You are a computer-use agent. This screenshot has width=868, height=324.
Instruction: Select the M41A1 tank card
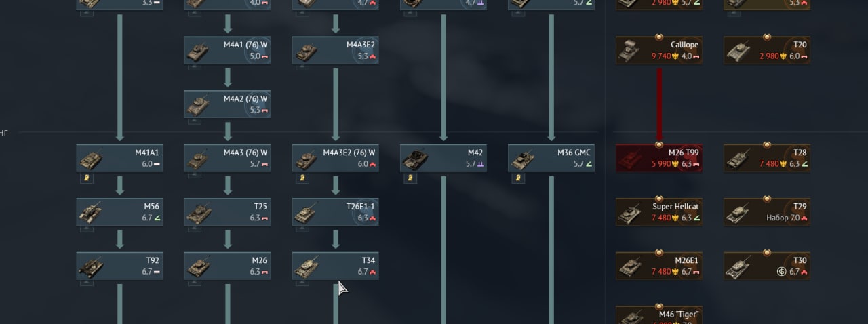tap(119, 158)
